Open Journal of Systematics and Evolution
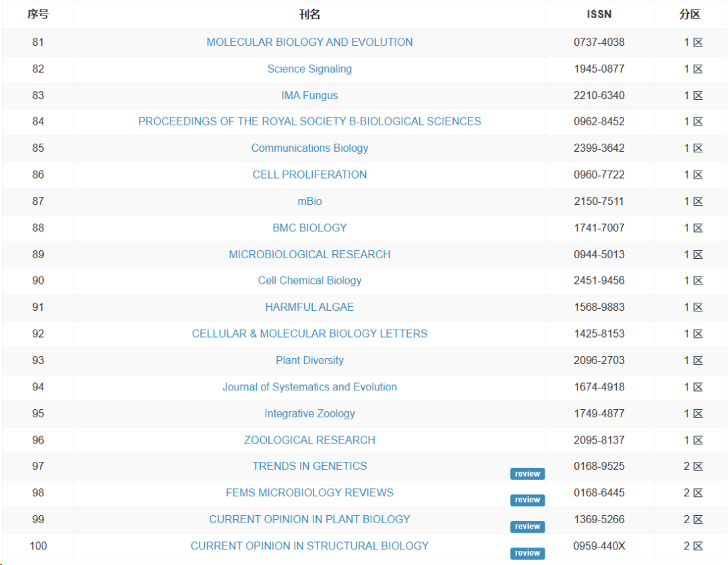The height and width of the screenshot is (565, 728). click(x=309, y=387)
